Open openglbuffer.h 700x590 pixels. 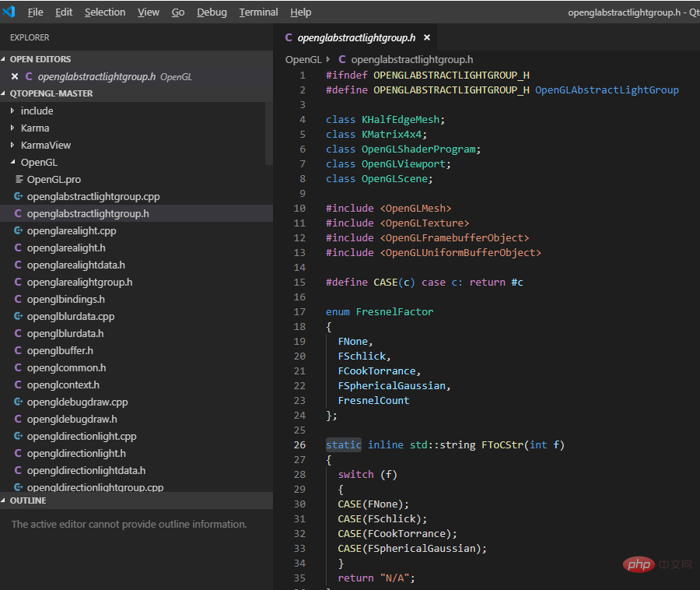tap(60, 350)
